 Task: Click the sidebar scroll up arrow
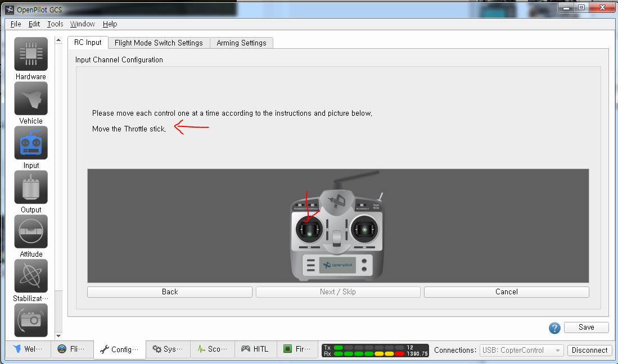pyautogui.click(x=58, y=40)
